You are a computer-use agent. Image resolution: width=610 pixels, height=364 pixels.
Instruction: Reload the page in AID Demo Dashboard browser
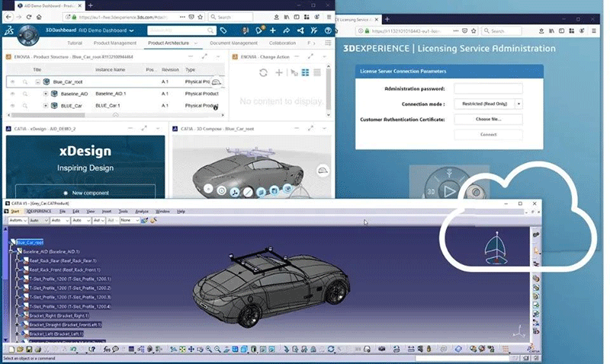point(29,17)
